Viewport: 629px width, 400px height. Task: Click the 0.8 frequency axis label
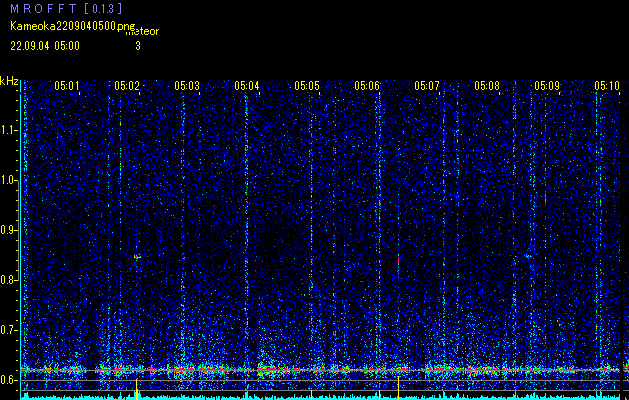coord(8,280)
